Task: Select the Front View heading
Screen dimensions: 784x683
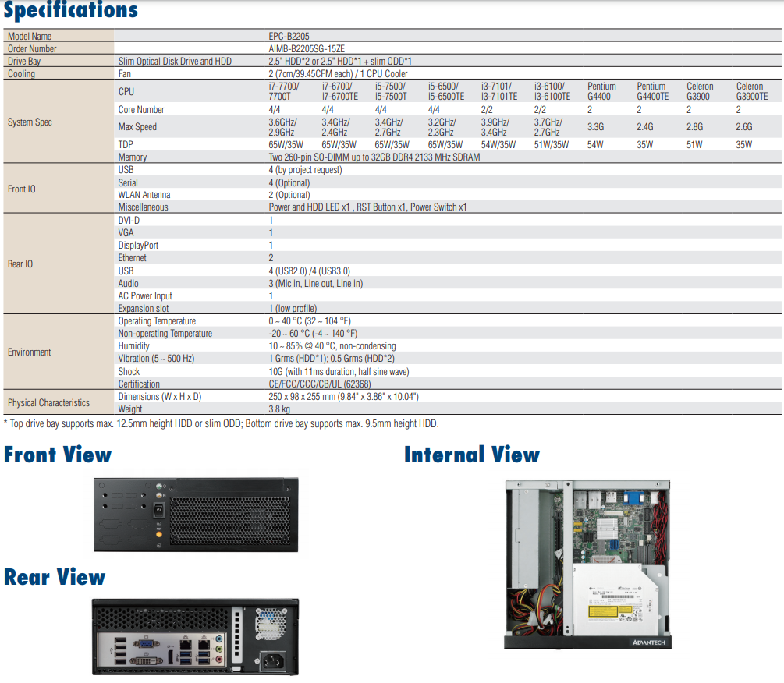Action: (x=58, y=455)
